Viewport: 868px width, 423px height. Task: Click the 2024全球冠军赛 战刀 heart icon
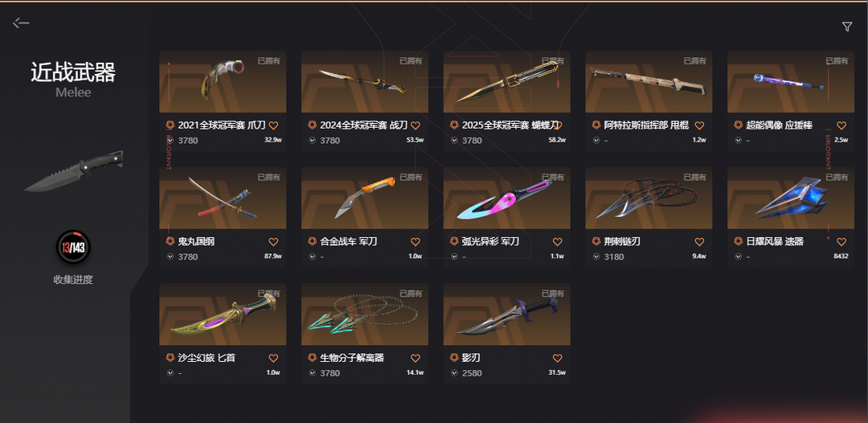pos(416,125)
